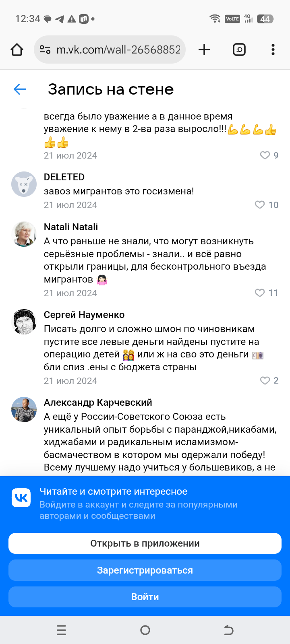Tap the VK logo in banner
290x644 pixels.
pos(21,498)
